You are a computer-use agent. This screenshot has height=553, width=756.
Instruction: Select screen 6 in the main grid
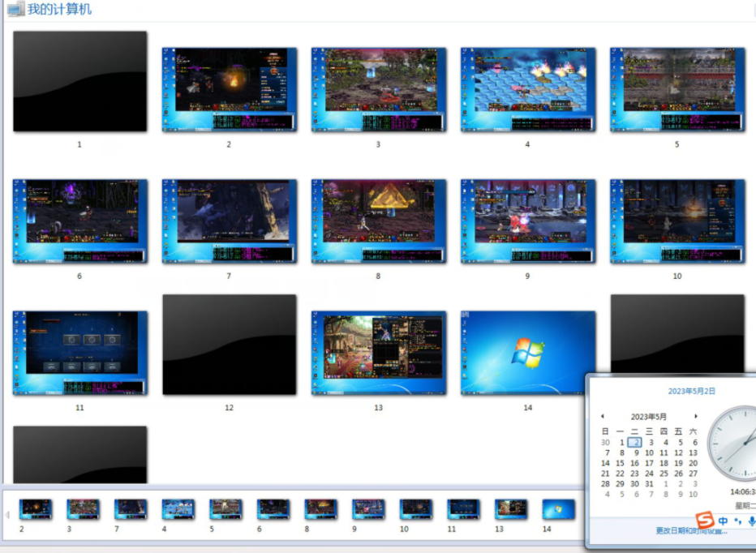point(80,221)
